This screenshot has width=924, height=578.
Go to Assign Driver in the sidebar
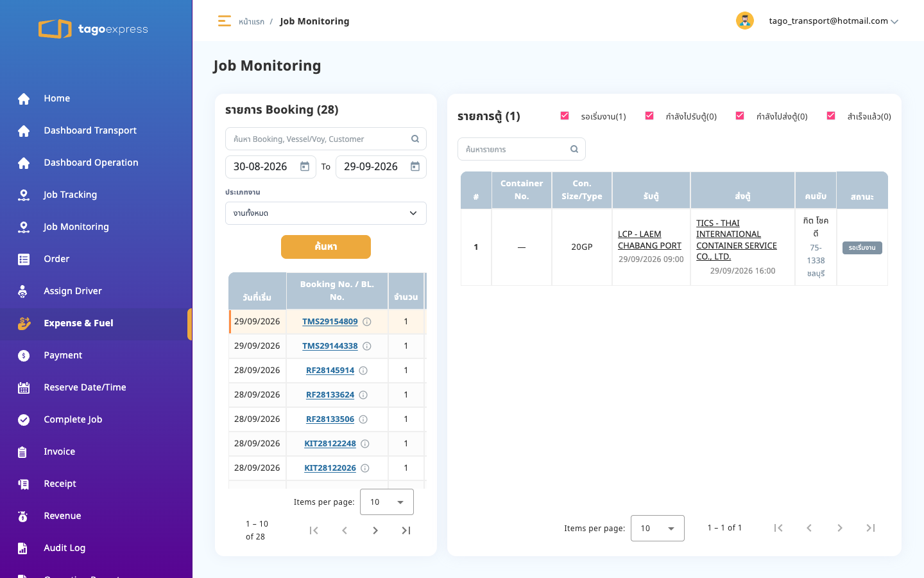pos(73,291)
